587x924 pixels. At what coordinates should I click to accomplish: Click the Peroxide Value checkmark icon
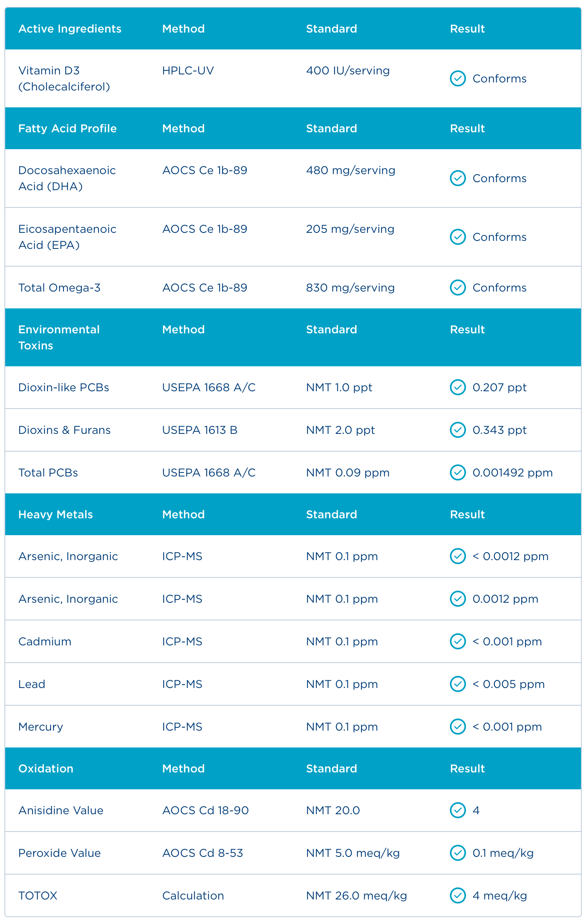(458, 853)
